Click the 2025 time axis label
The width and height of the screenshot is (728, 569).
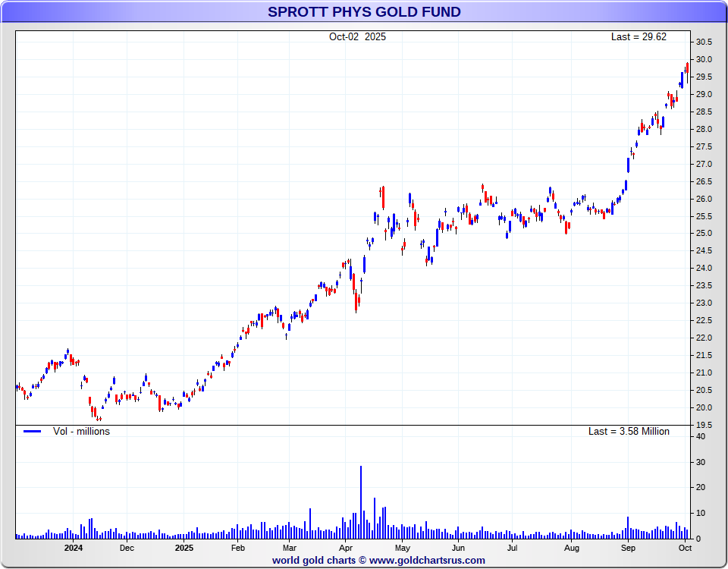click(184, 548)
